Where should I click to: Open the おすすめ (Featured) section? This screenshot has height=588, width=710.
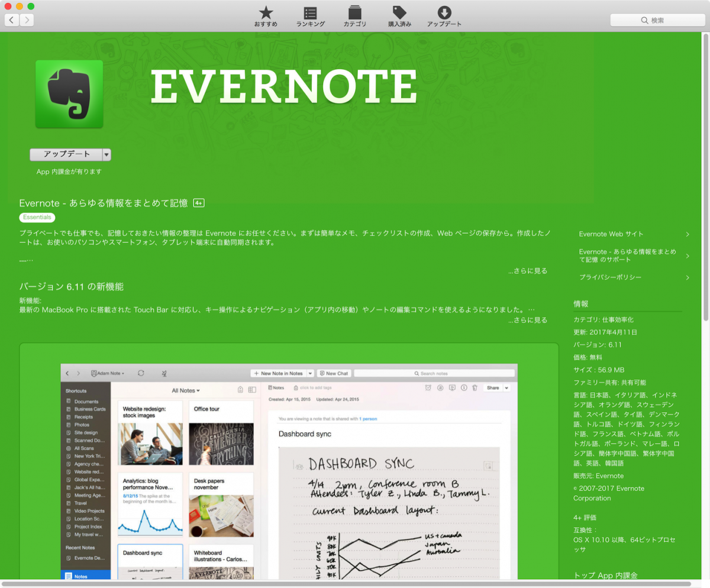click(266, 16)
